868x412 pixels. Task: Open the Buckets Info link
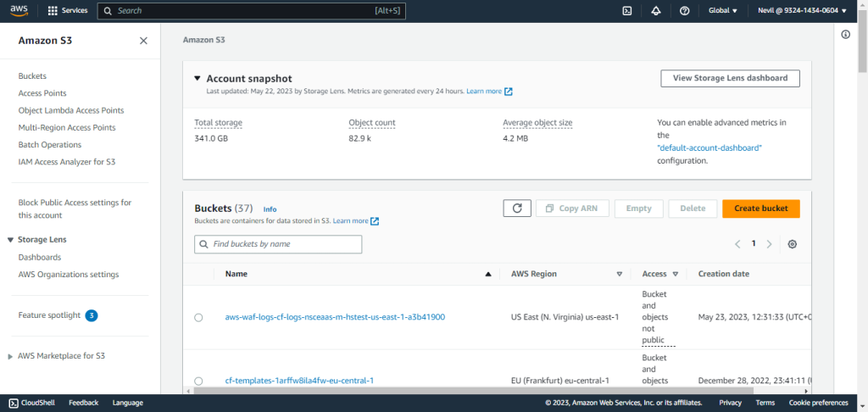270,209
